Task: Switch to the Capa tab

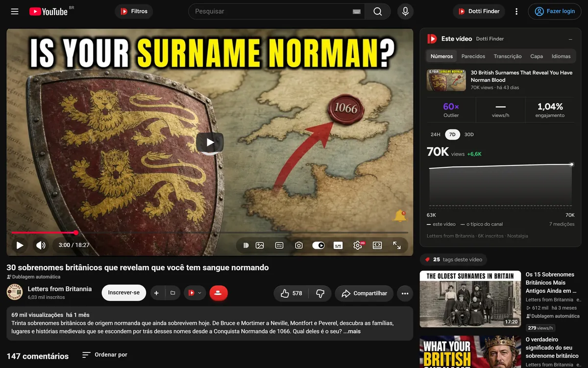Action: [x=537, y=56]
